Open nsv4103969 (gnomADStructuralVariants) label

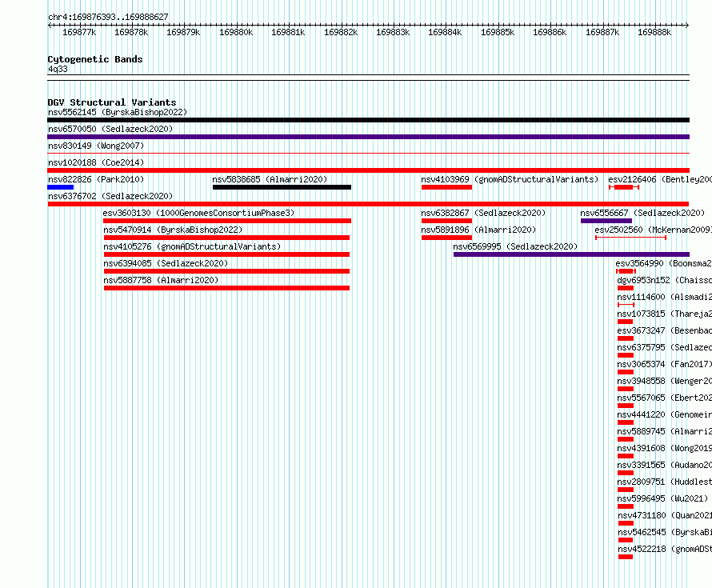pyautogui.click(x=510, y=179)
